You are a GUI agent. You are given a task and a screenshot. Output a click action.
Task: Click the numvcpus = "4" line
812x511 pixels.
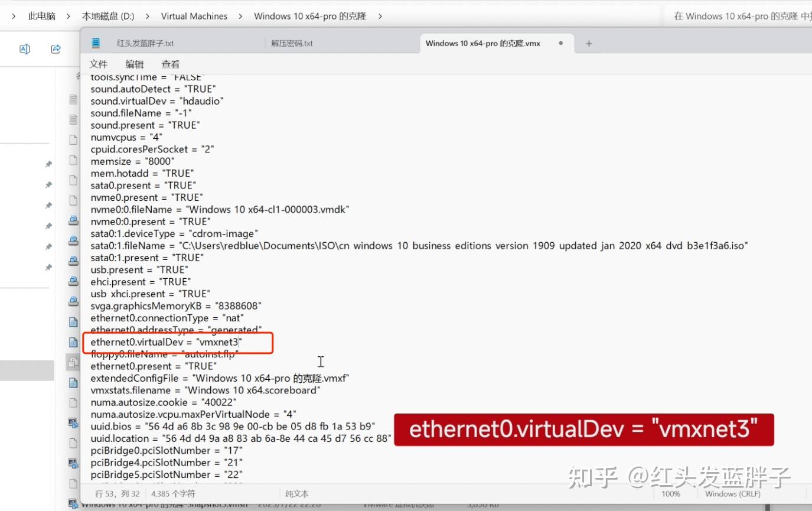click(126, 137)
